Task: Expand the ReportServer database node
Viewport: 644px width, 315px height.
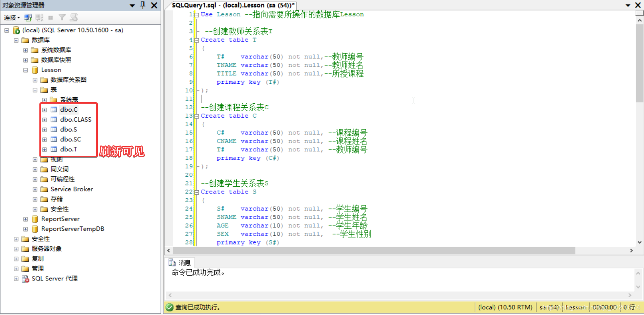Action: coord(25,219)
